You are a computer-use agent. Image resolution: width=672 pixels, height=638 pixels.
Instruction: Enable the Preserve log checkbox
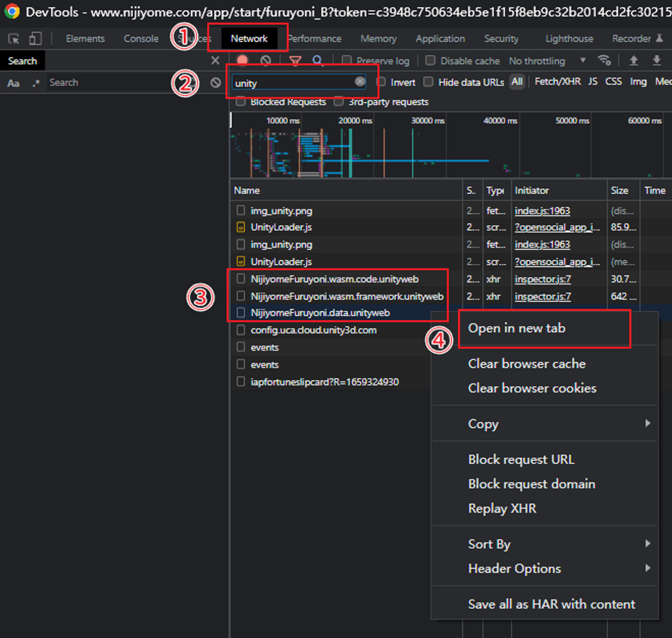[346, 60]
